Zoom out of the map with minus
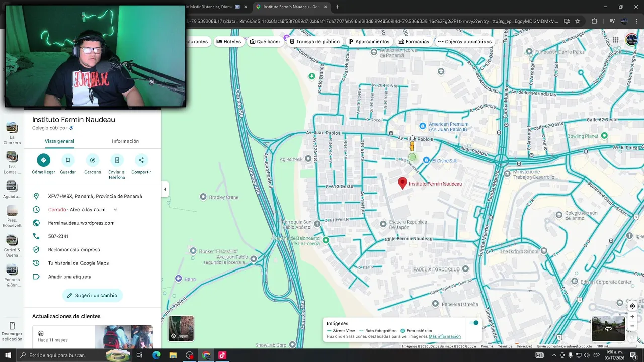This screenshot has height=362, width=644. pos(632,326)
